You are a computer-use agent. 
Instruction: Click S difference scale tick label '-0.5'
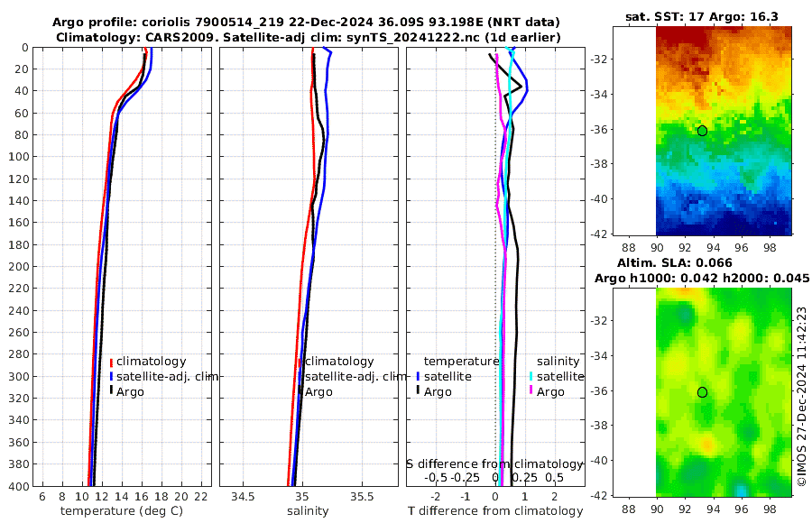436,477
